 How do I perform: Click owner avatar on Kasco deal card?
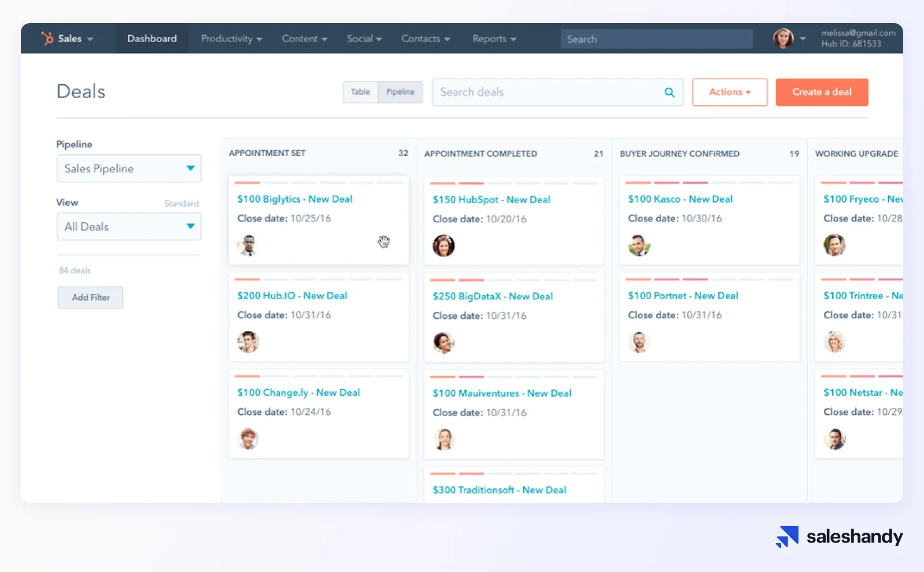(x=639, y=245)
